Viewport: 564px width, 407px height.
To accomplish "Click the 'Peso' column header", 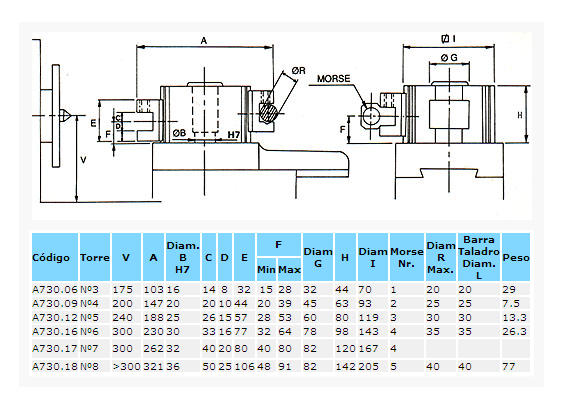I will point(515,257).
